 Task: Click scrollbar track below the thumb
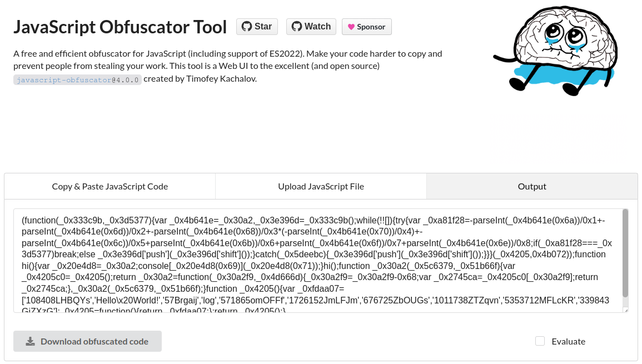coord(625,302)
